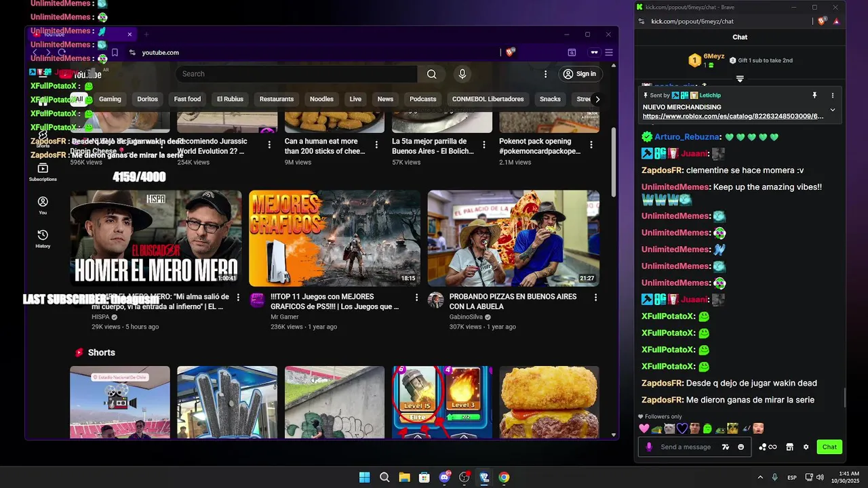Viewport: 868px width, 488px height.
Task: Open YouTube Subscriptions in sidebar
Action: [x=43, y=172]
